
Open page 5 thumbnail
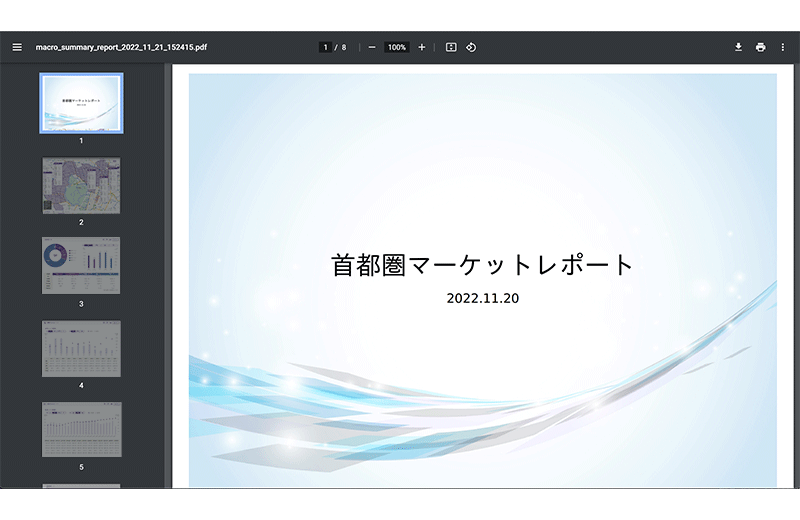81,429
